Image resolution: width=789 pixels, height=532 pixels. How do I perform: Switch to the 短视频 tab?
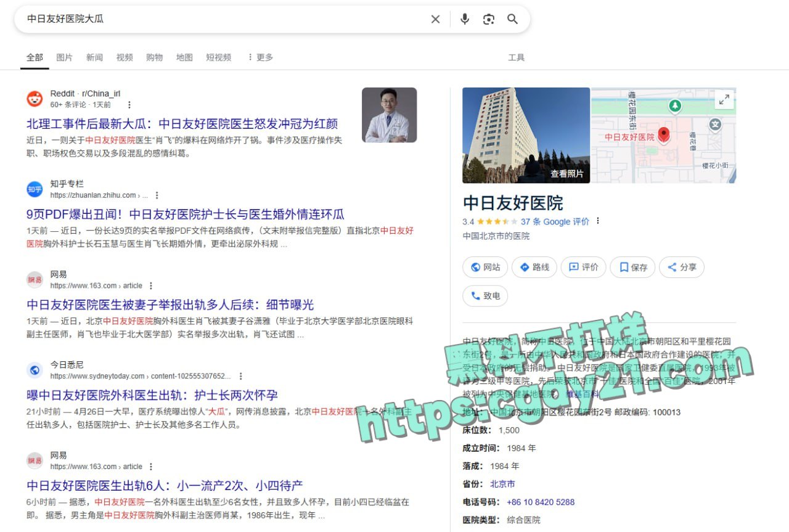tap(219, 57)
